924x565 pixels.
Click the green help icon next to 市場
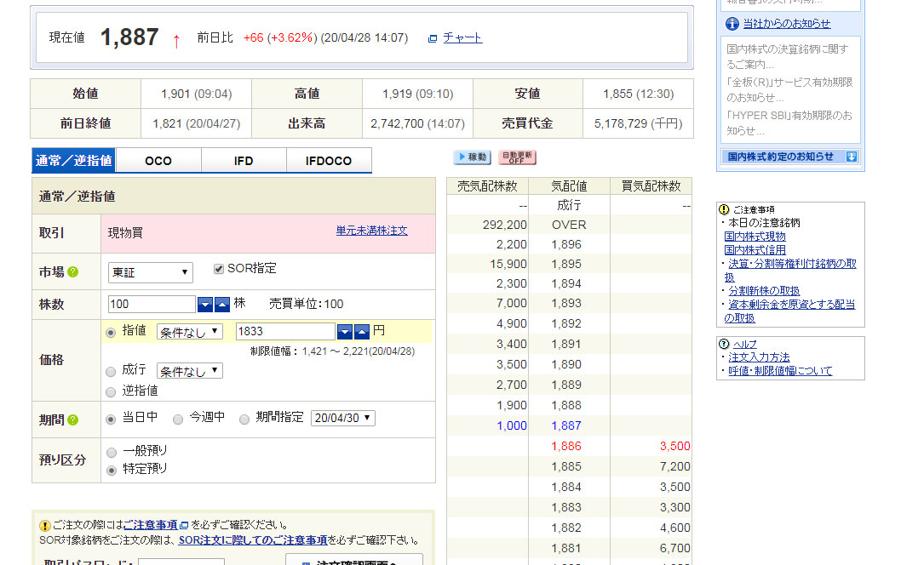[72, 272]
